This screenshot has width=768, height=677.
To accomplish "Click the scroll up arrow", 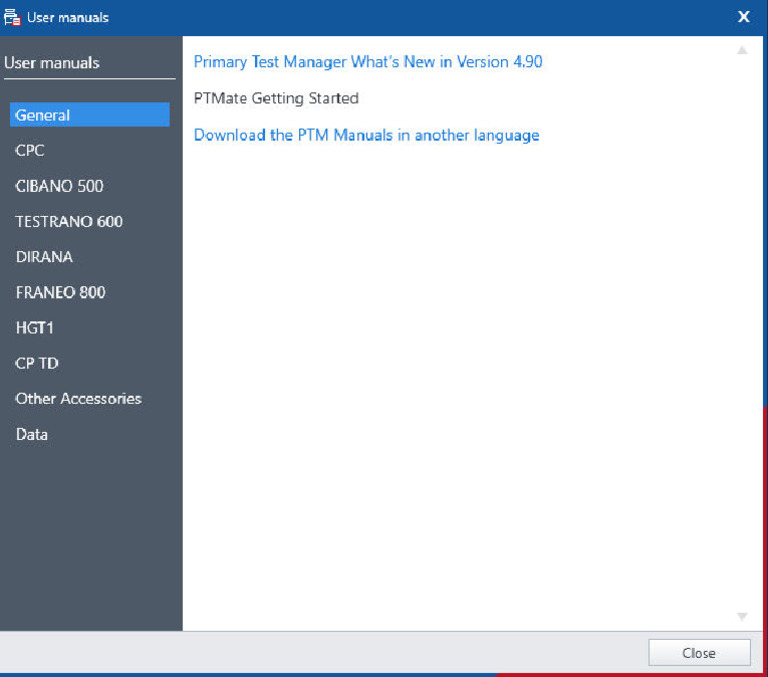I will point(742,50).
